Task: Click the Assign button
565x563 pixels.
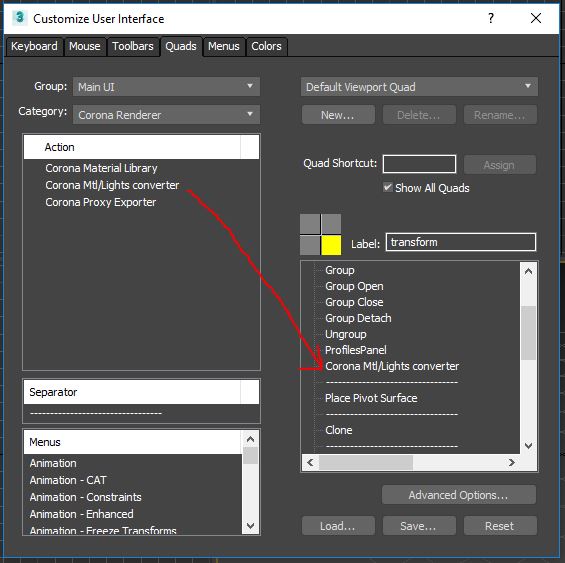Action: pos(499,165)
